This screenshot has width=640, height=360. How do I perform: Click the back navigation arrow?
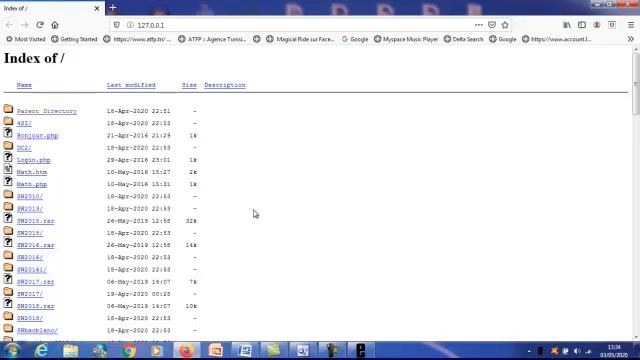9,25
